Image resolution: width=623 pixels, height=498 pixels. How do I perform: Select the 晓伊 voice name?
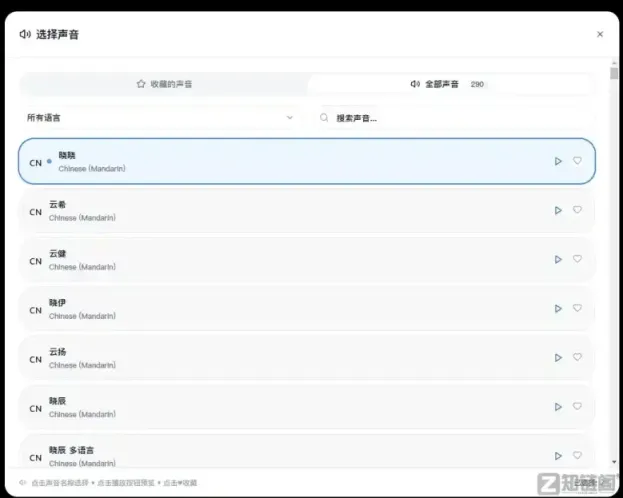tap(57, 303)
